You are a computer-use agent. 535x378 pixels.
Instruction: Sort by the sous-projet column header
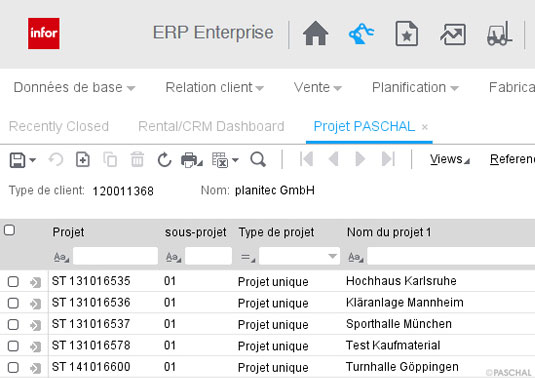pos(196,232)
